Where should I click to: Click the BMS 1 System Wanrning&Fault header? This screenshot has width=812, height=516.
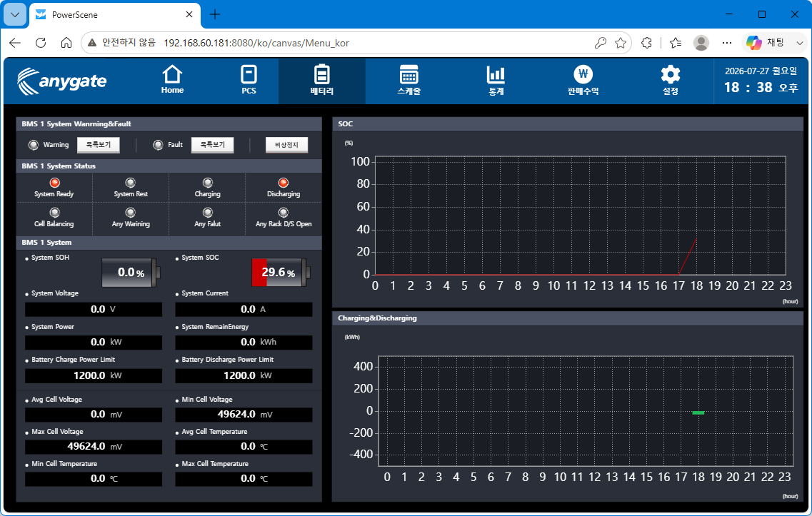tap(76, 123)
